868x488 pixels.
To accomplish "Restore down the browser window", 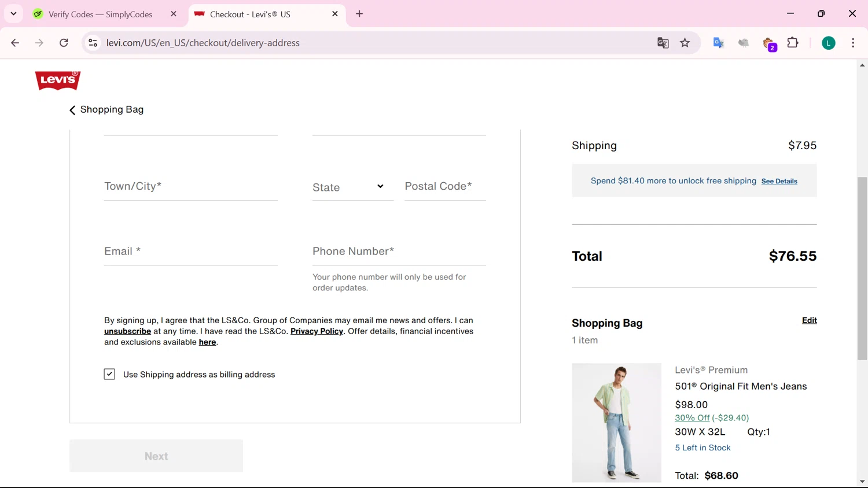I will pyautogui.click(x=821, y=13).
